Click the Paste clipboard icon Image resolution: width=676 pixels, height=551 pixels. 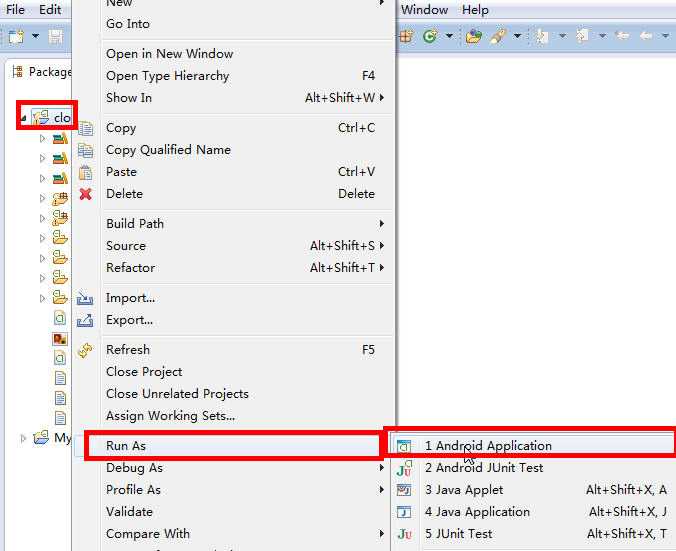tap(85, 172)
